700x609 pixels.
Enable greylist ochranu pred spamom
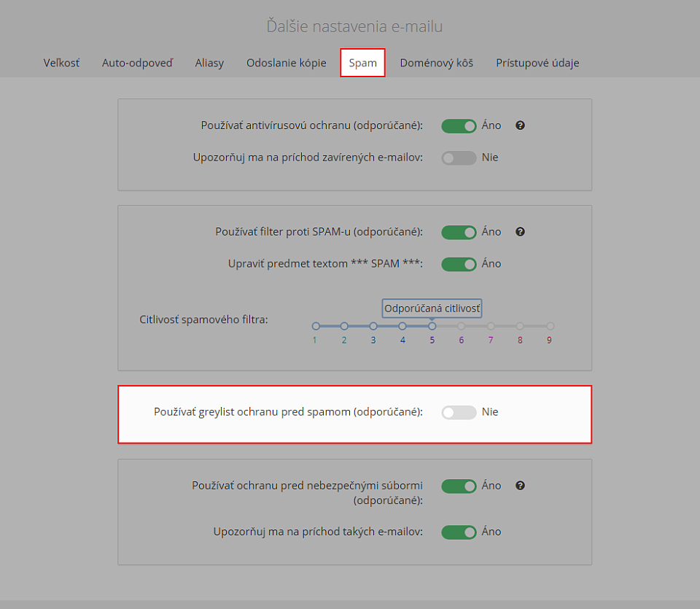[459, 412]
